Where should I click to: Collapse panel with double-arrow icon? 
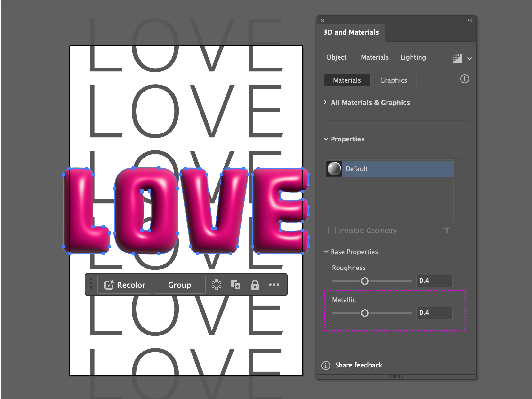click(469, 20)
